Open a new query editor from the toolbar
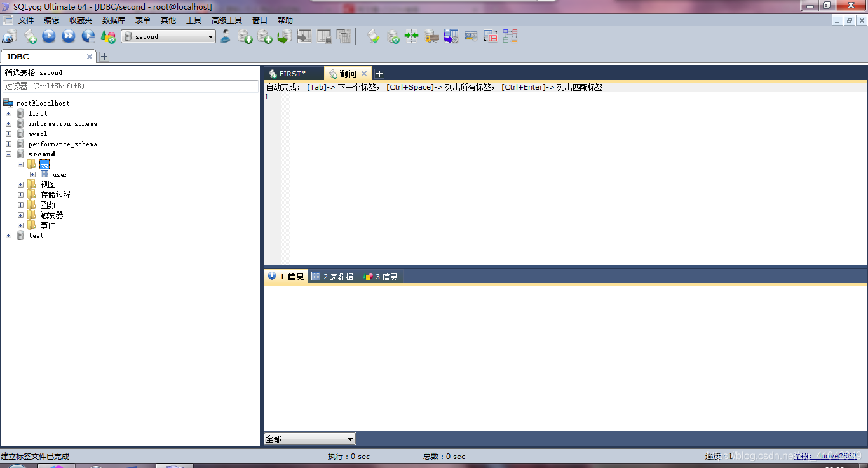 [x=30, y=36]
